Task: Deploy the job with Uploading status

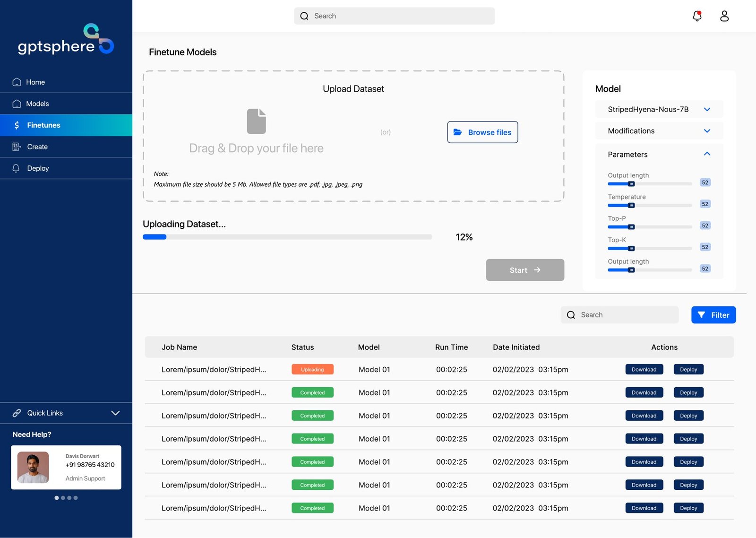Action: pyautogui.click(x=688, y=369)
